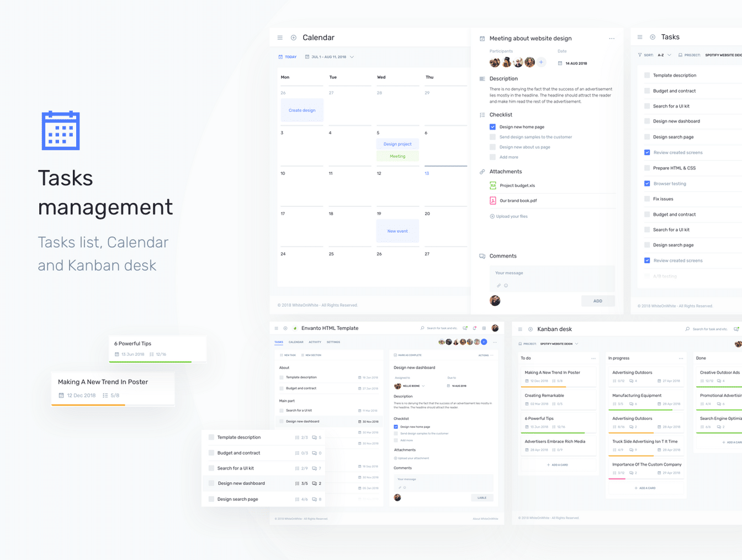This screenshot has width=742, height=560.
Task: Click the Project budget.xls file icon
Action: tap(493, 185)
